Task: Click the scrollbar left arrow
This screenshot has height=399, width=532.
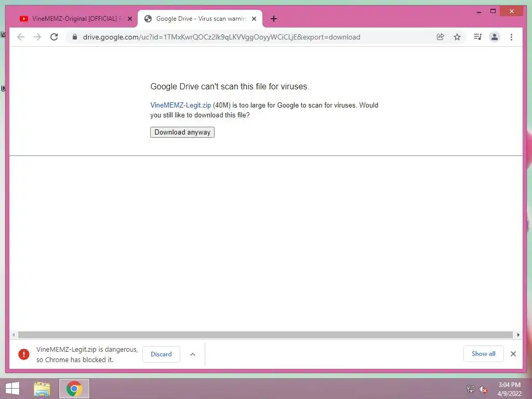Action: (x=14, y=335)
